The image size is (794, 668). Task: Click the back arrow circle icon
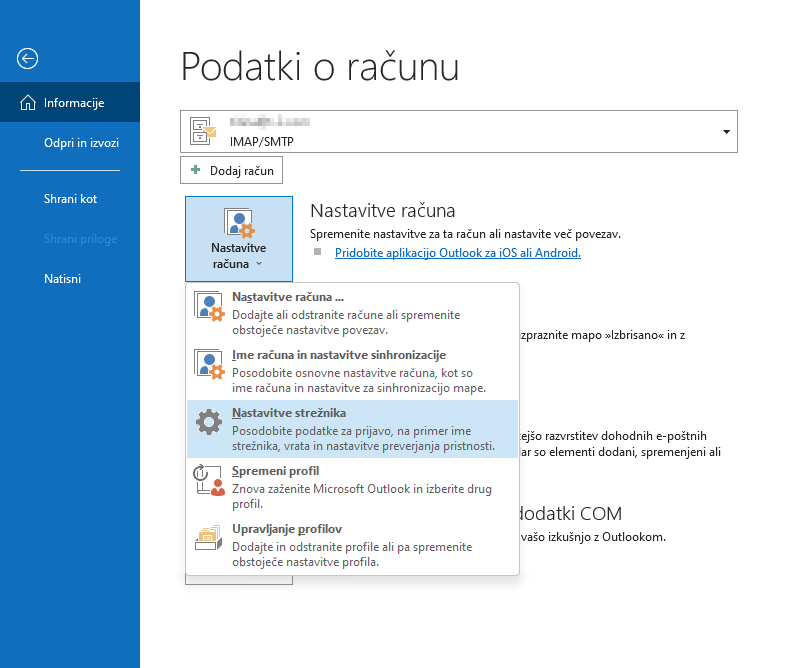coord(27,59)
